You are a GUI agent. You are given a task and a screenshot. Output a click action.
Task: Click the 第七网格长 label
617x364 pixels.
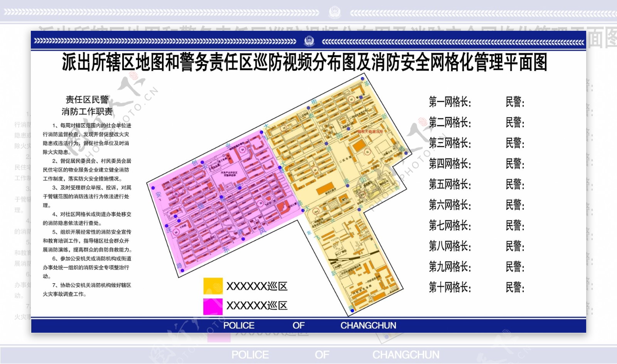click(450, 225)
